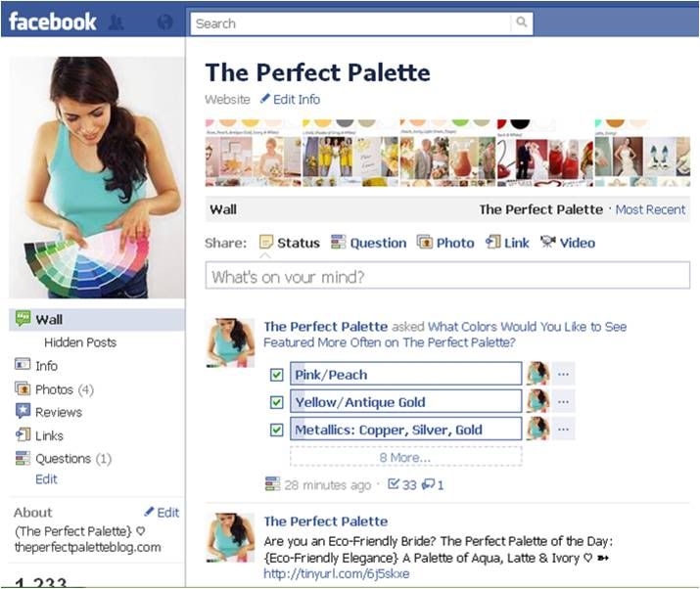Click the search magnifier icon
Screen dimensions: 700x589
tap(521, 22)
